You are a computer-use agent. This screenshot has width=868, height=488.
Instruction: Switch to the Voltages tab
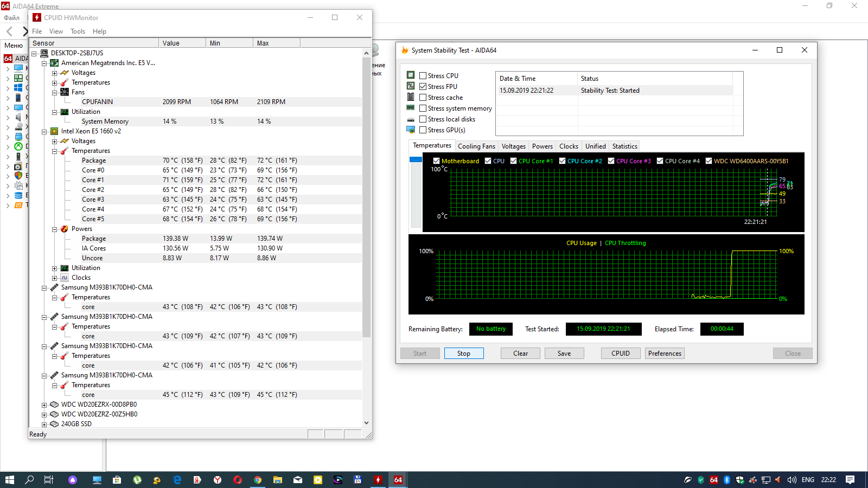pyautogui.click(x=513, y=146)
